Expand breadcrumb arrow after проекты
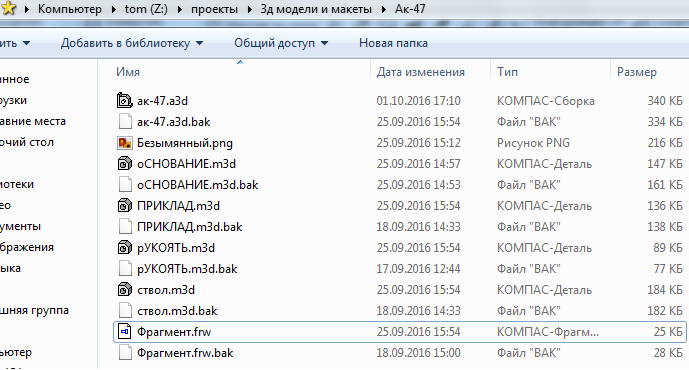Image resolution: width=689 pixels, height=370 pixels. (249, 9)
